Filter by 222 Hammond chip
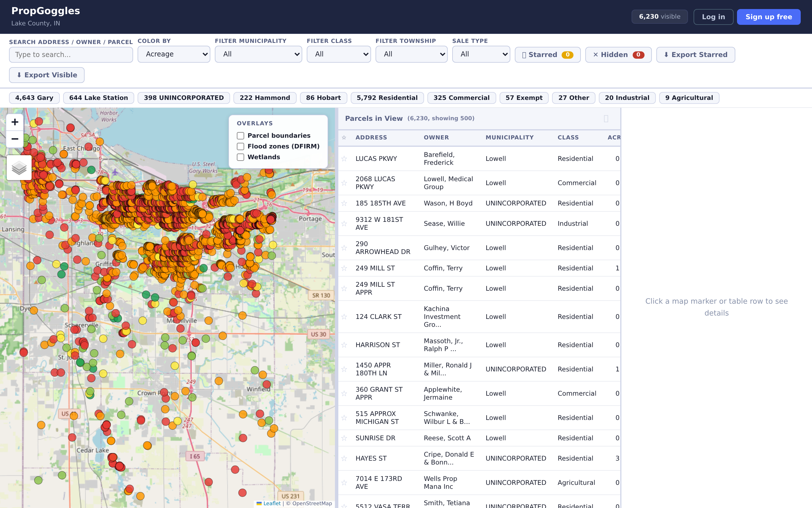812x508 pixels. (265, 98)
